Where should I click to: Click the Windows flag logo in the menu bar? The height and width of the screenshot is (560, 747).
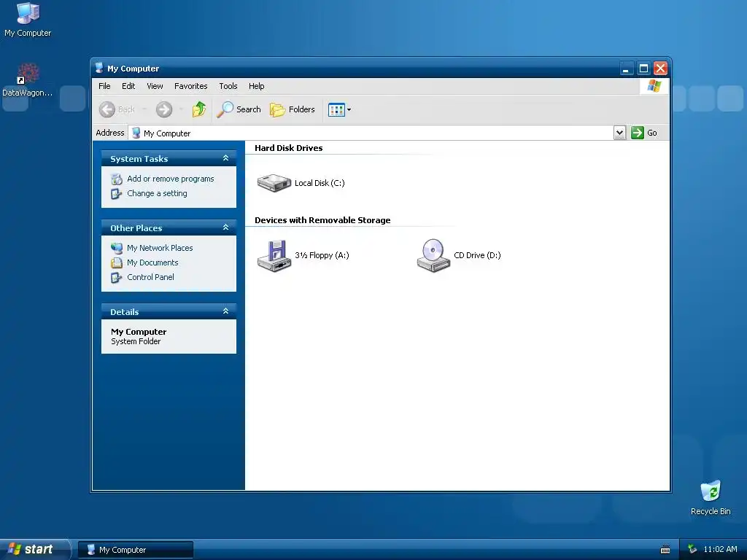[654, 86]
